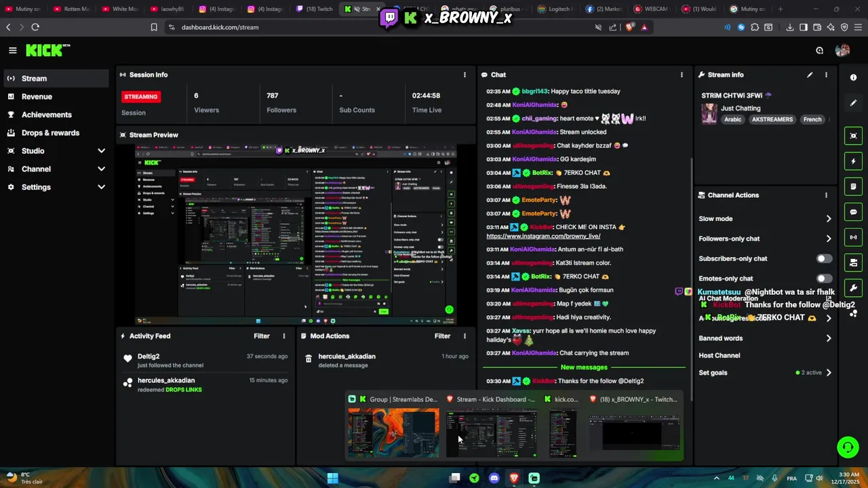Switch to the Logitech browser tab
The image size is (868, 488).
[x=555, y=9]
